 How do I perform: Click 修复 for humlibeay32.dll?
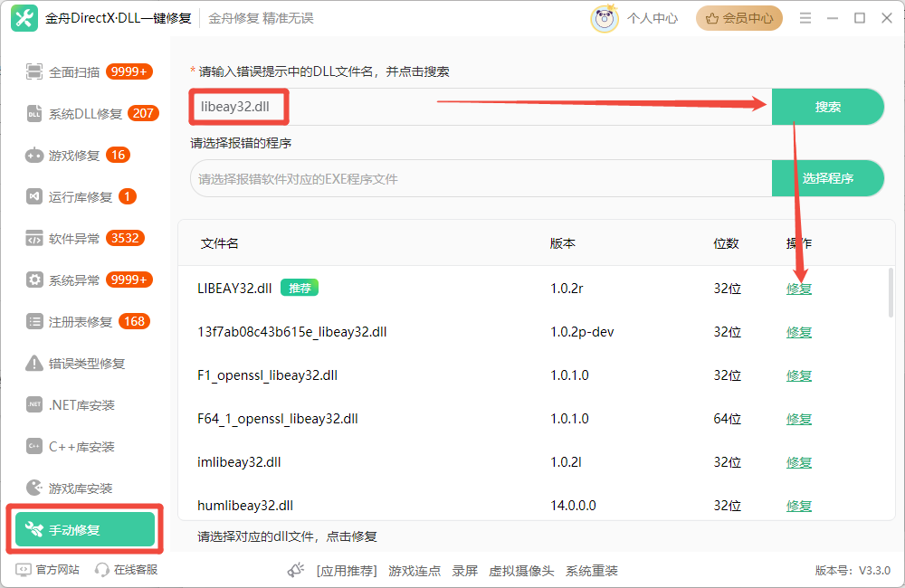tap(799, 506)
